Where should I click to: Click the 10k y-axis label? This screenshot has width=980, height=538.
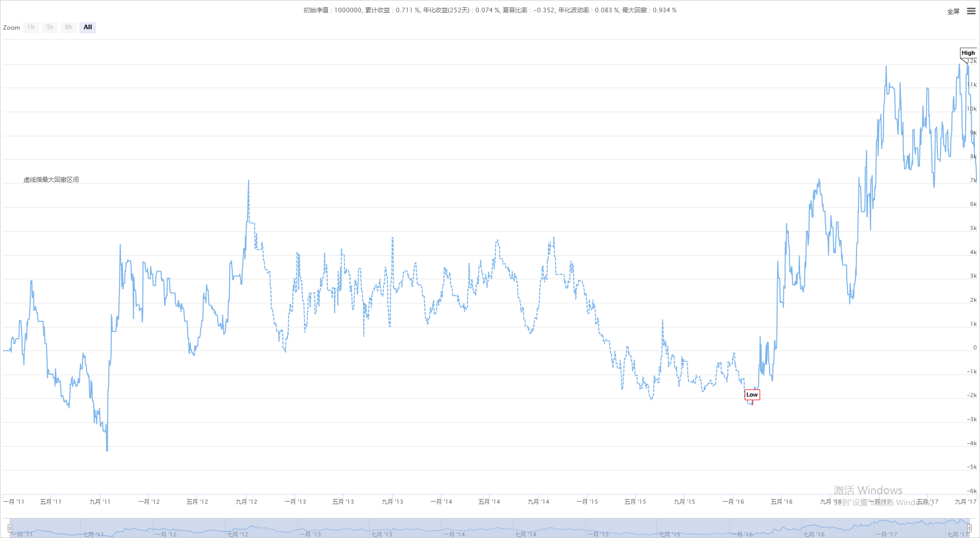tap(972, 109)
